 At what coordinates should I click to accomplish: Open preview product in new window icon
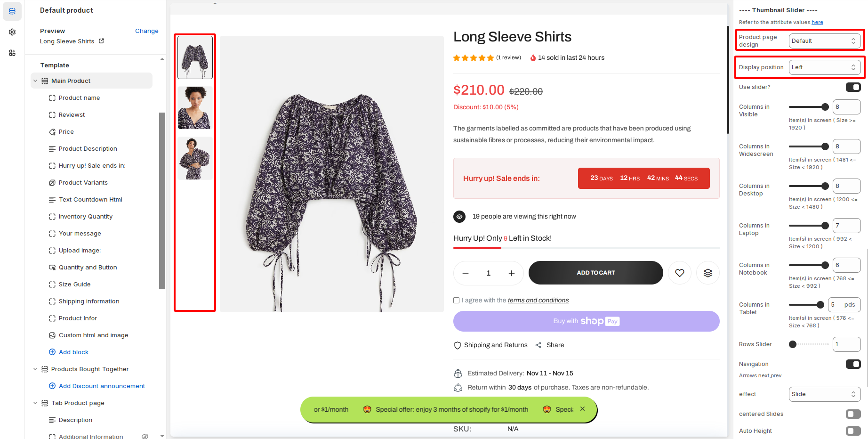click(101, 41)
